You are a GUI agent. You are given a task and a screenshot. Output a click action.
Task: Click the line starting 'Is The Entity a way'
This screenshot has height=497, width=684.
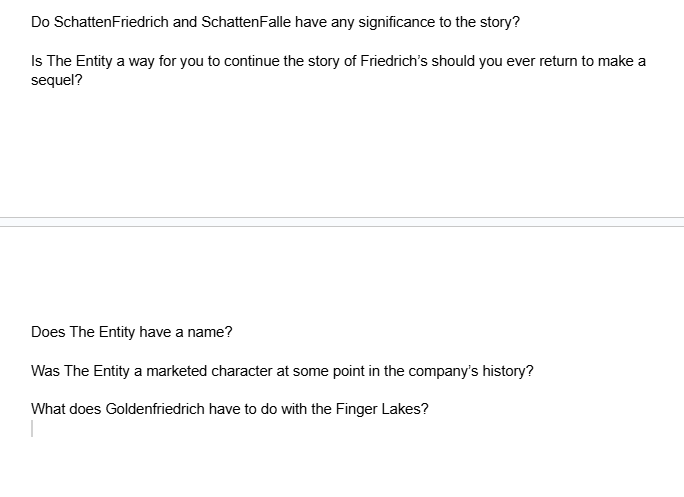point(338,61)
